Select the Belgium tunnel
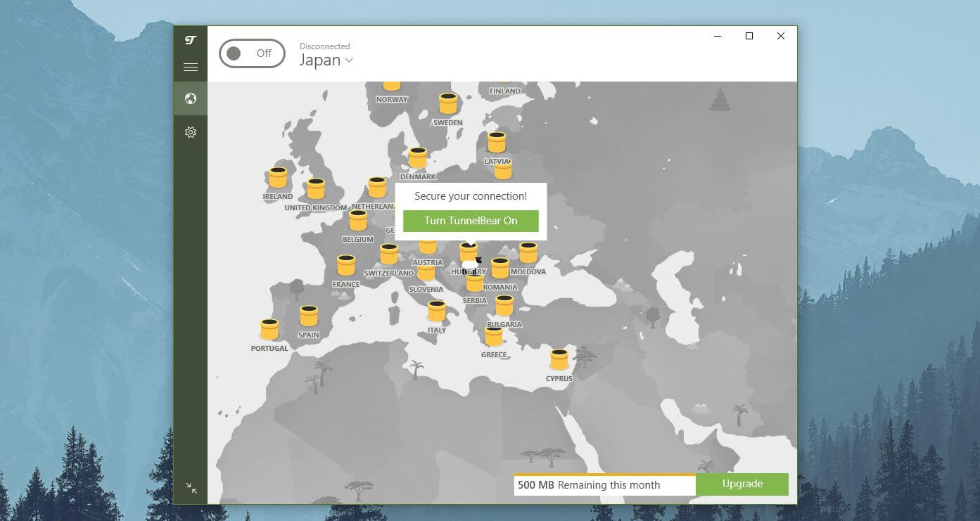 click(358, 220)
